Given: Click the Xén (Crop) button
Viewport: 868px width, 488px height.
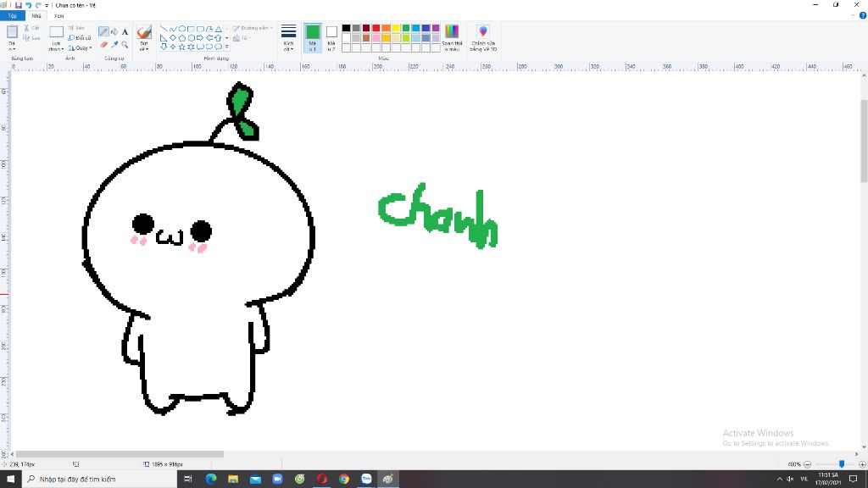Looking at the screenshot, I should [x=76, y=28].
